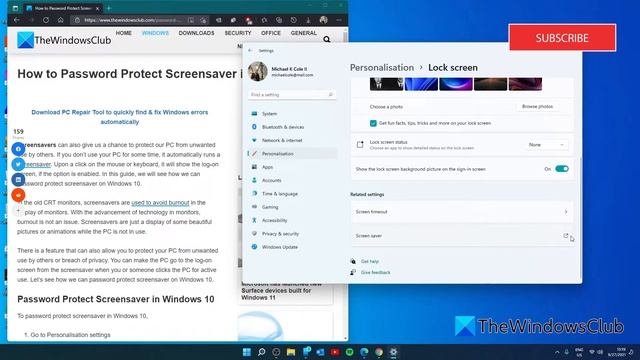This screenshot has height=360, width=640.
Task: Select Time & language in sidebar
Action: (292, 193)
